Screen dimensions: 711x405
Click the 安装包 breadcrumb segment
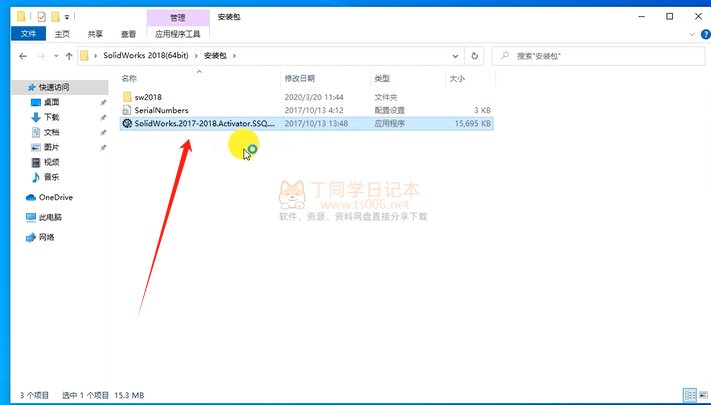[215, 56]
